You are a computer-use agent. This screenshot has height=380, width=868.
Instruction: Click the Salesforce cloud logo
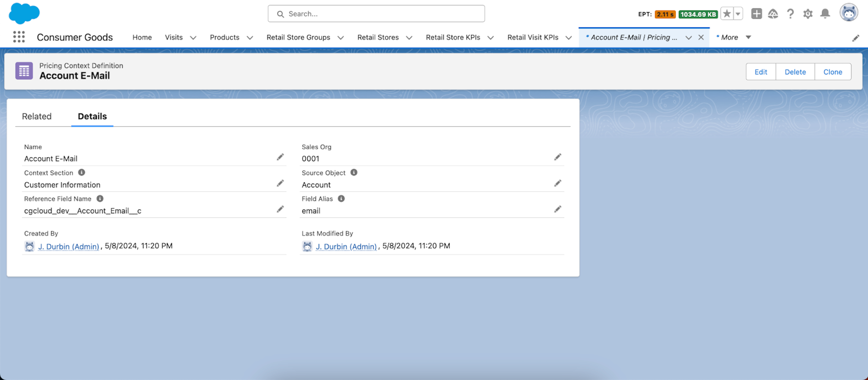click(24, 13)
